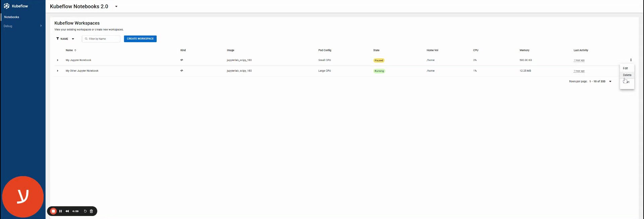Open the Rows per page dropdown

coord(610,81)
